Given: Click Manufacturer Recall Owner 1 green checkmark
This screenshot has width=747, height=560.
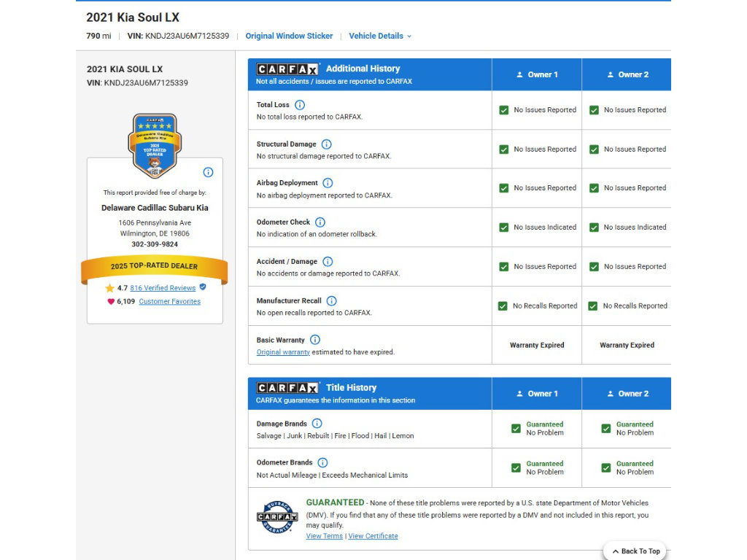Looking at the screenshot, I should coord(503,306).
